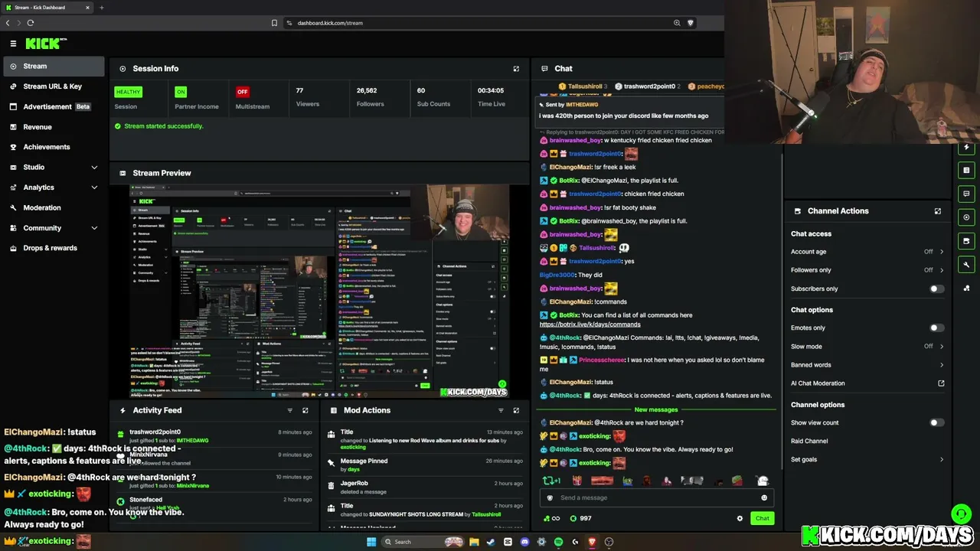
Task: Open Spotify from the Windows taskbar
Action: pyautogui.click(x=558, y=542)
